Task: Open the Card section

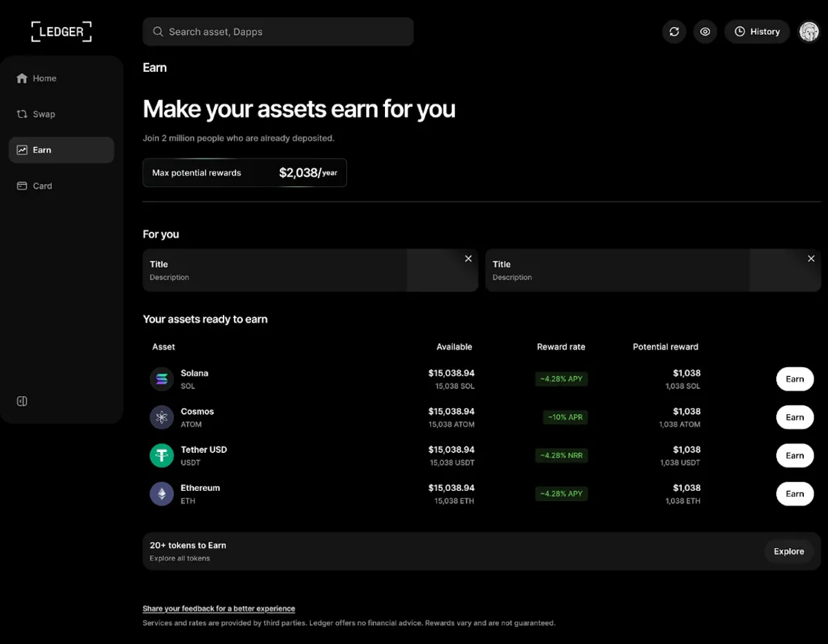Action: (x=61, y=186)
